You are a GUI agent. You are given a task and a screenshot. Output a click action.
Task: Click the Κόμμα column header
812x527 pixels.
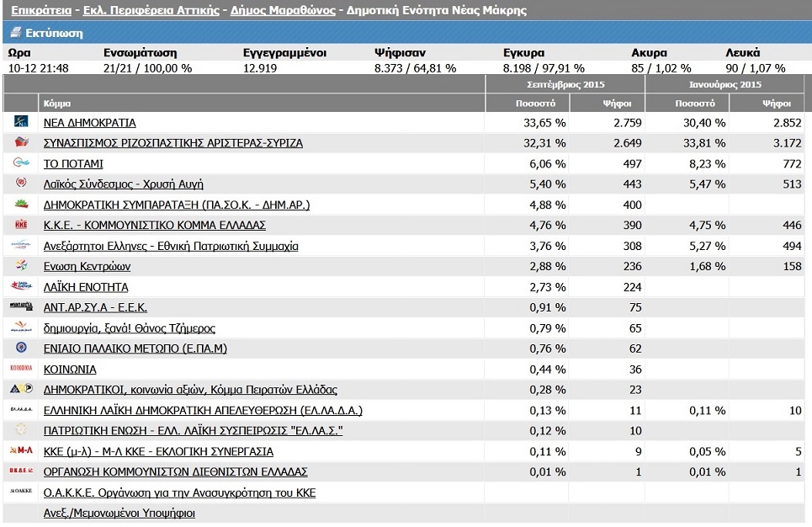[x=57, y=104]
